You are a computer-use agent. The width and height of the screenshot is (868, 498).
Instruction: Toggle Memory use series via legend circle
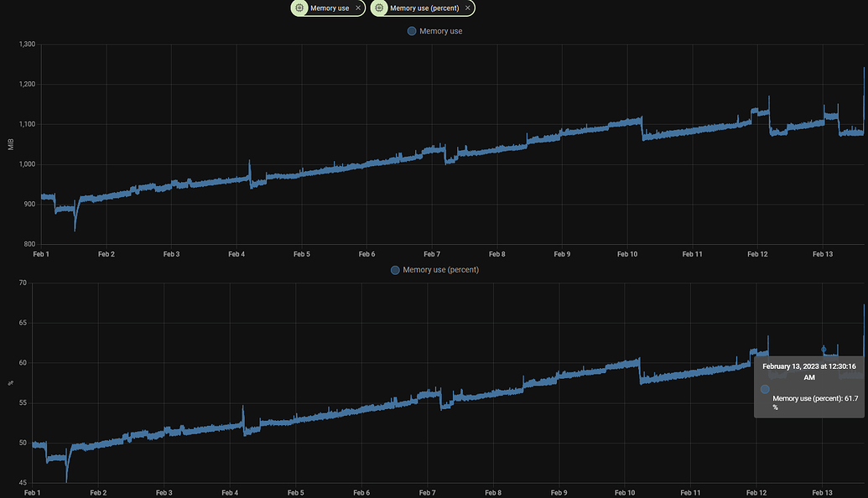(x=412, y=31)
